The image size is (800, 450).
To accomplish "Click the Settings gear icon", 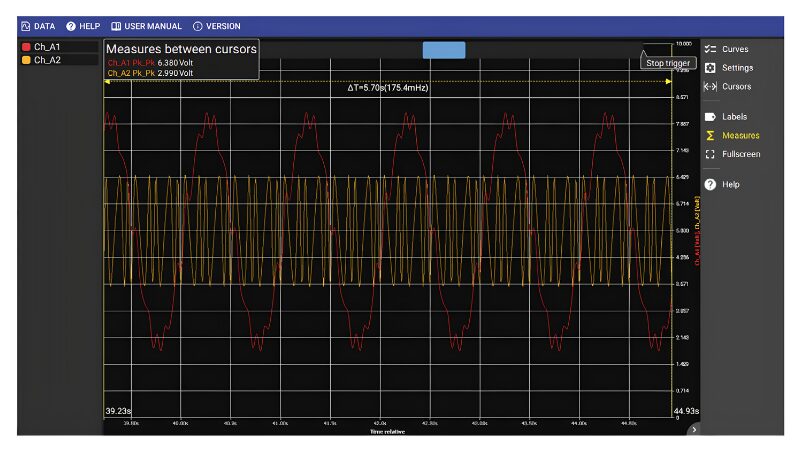I will (710, 68).
